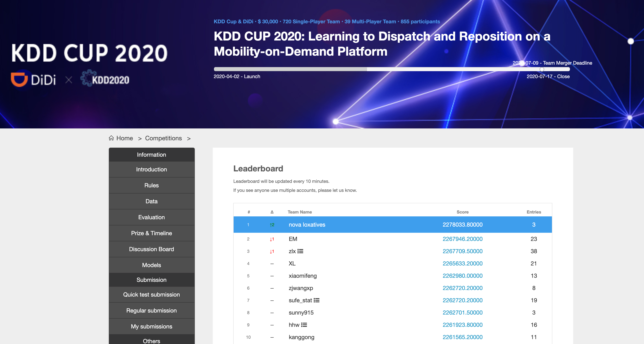Open team member list icon beside hhw
The height and width of the screenshot is (344, 644).
(304, 325)
